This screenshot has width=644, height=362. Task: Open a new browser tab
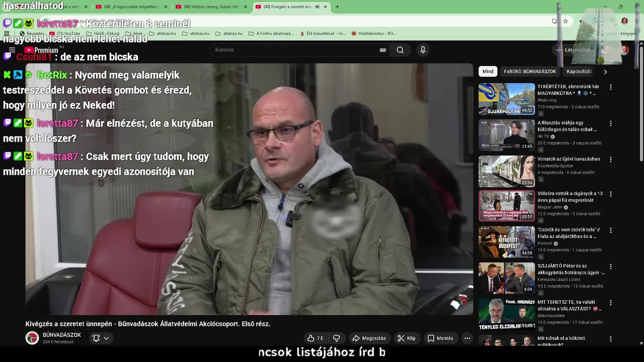(x=337, y=7)
